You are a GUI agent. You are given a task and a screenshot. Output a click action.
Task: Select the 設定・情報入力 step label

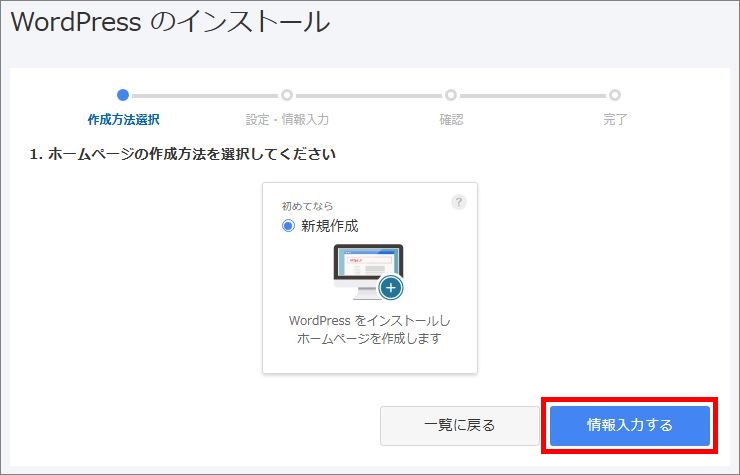point(287,119)
